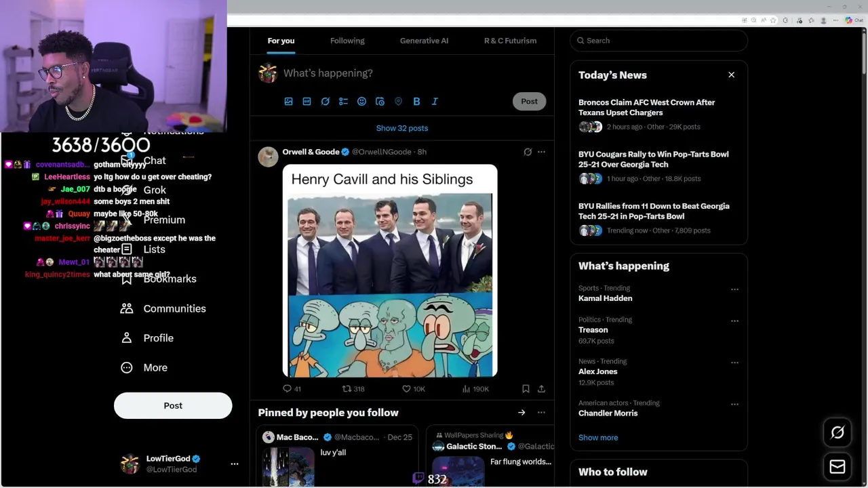Open the floating Grok button

[837, 432]
